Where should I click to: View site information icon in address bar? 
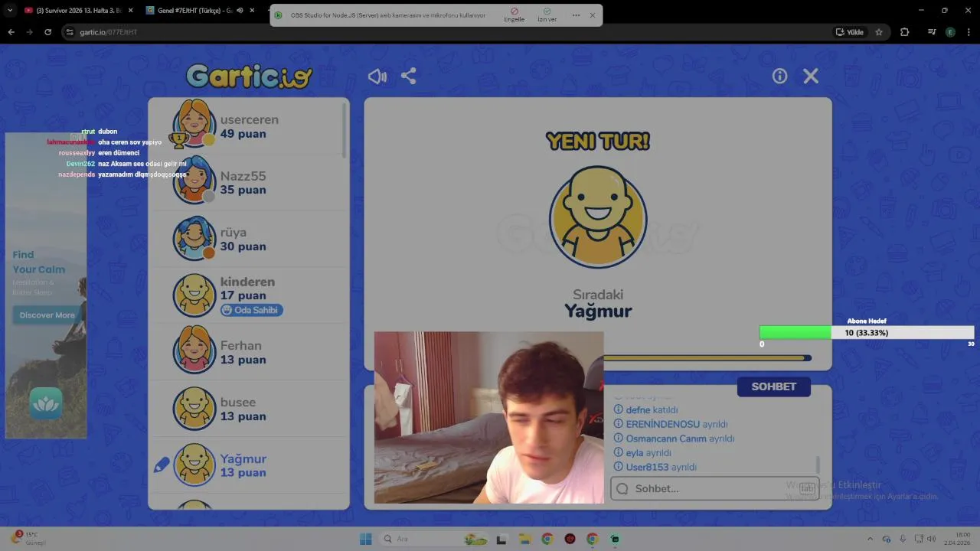[70, 32]
